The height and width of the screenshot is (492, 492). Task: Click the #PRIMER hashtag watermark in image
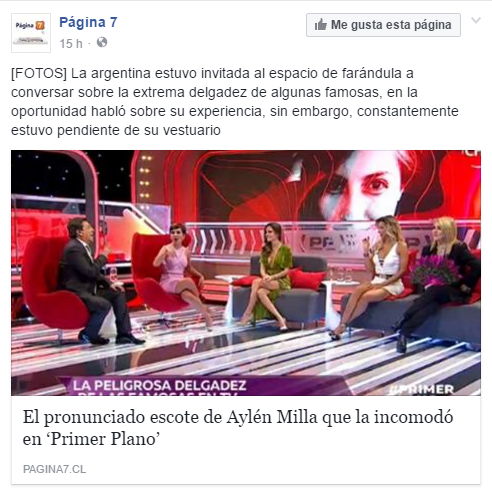(x=422, y=389)
